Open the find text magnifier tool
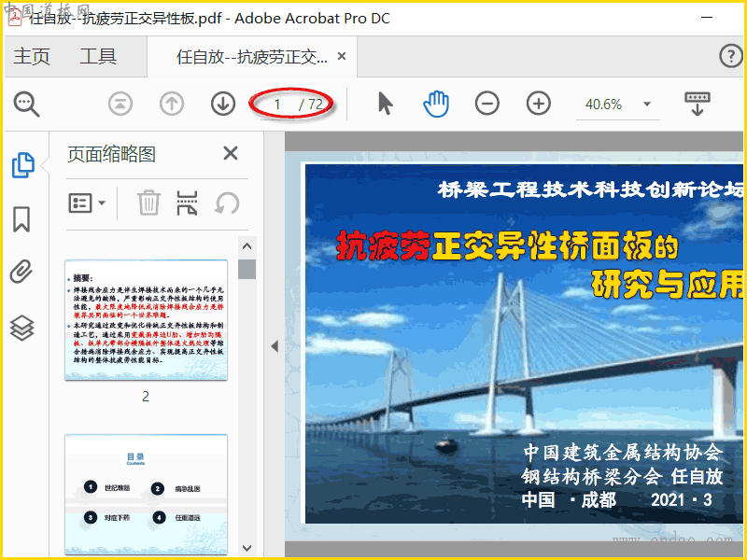The height and width of the screenshot is (560, 747). tap(26, 104)
